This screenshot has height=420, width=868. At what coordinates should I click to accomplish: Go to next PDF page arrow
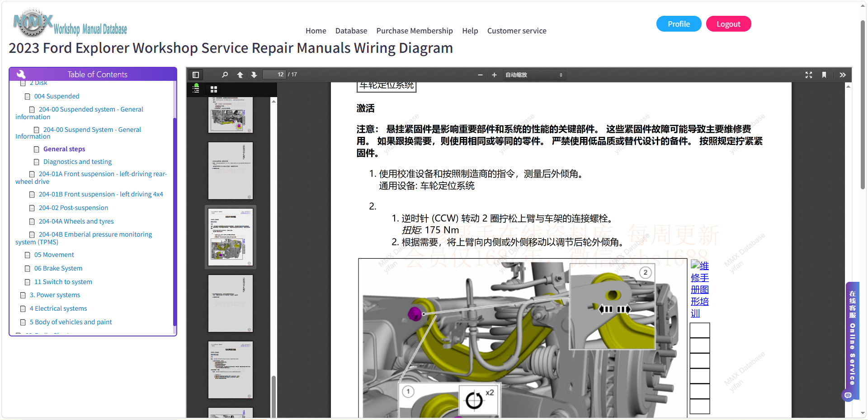(254, 75)
